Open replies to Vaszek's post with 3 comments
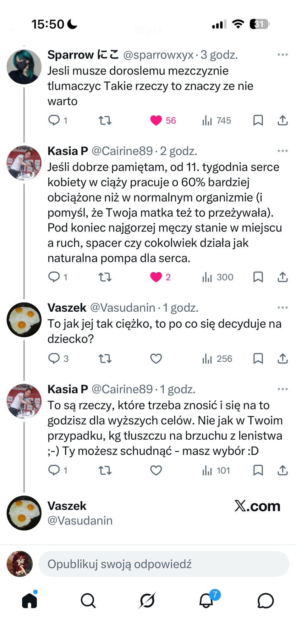Screen dimensions: 296x644 54,358
